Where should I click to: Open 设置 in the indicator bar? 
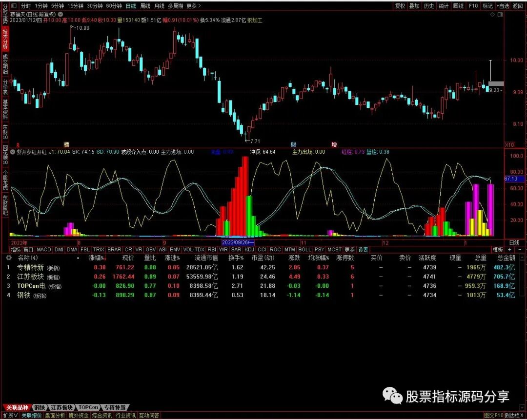click(x=363, y=250)
